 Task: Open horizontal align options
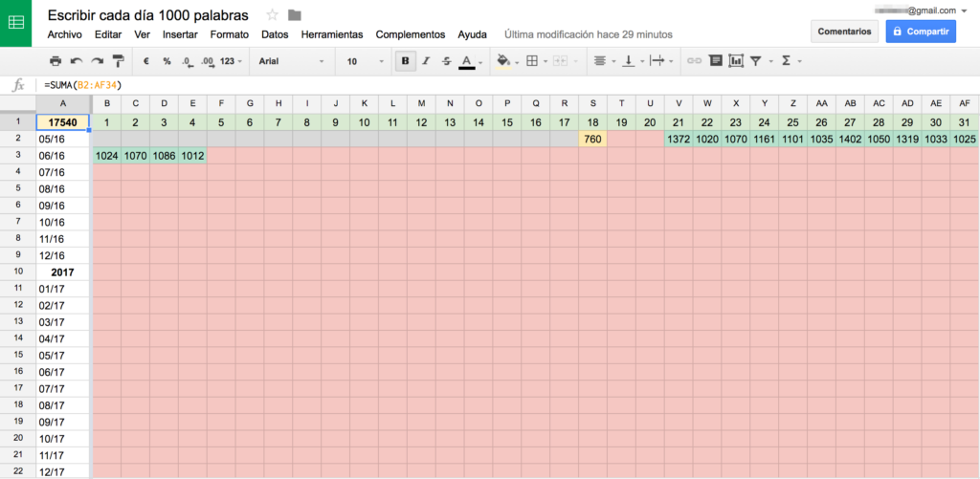click(x=600, y=61)
